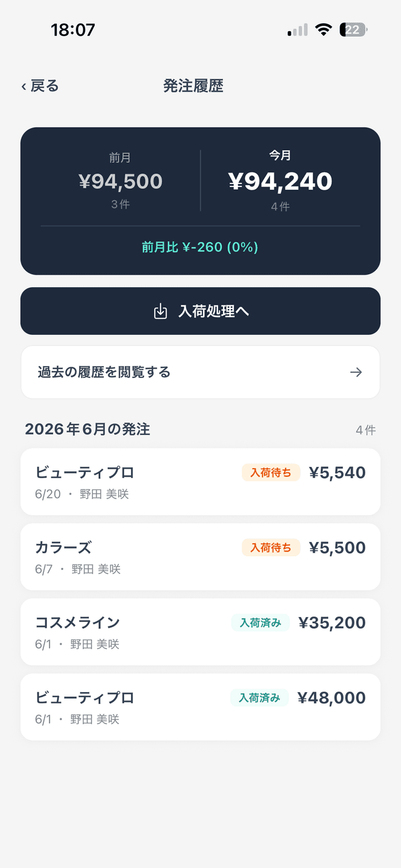Tap the 前月比 ¥-260 comparison text
401x868 pixels.
200,247
